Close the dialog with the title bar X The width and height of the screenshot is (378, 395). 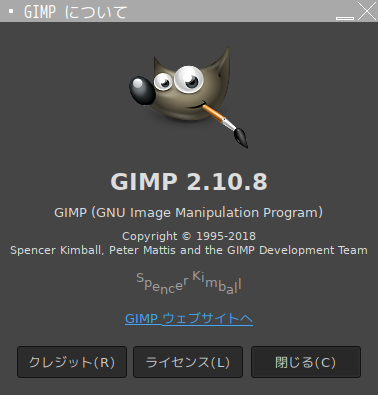coord(367,11)
